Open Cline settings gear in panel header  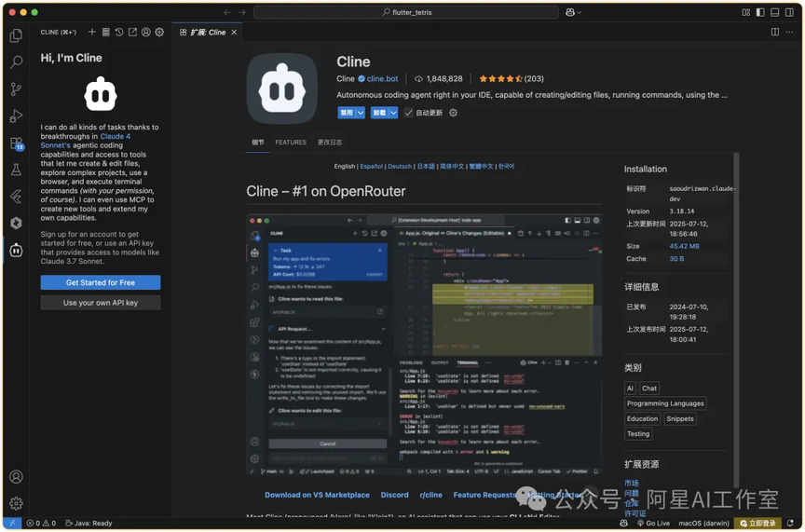coord(159,32)
